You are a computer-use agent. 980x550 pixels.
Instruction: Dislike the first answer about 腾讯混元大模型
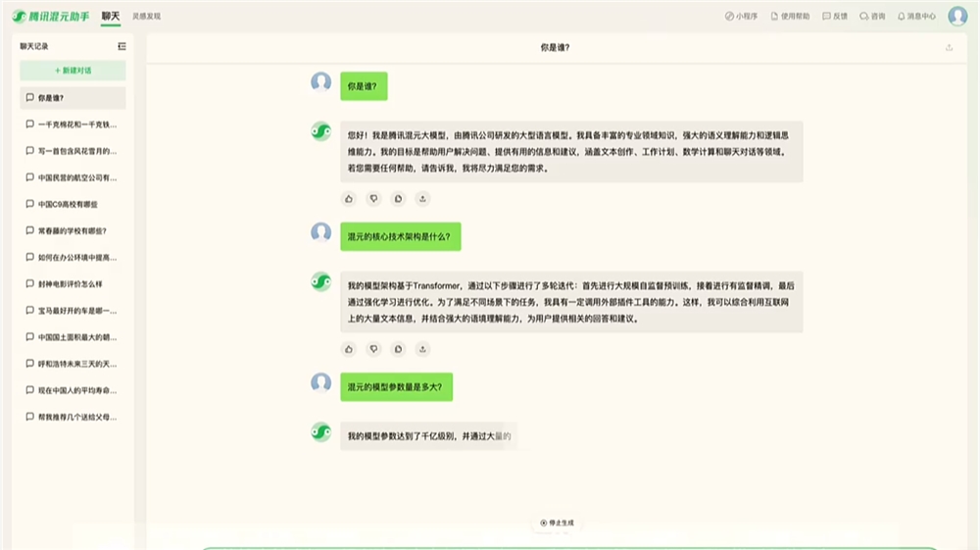click(x=373, y=199)
